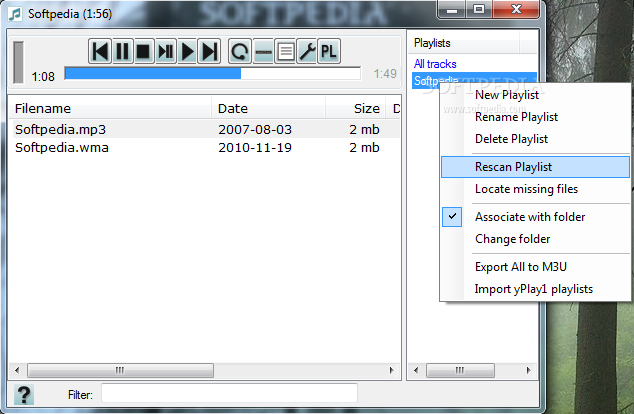This screenshot has height=414, width=634.
Task: Click track list scrollbar right arrow
Action: [x=391, y=370]
